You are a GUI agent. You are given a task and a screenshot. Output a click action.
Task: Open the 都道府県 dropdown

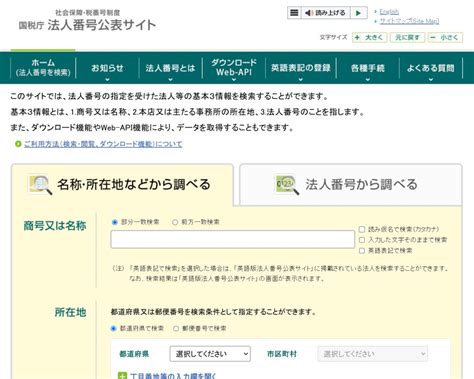pos(210,354)
